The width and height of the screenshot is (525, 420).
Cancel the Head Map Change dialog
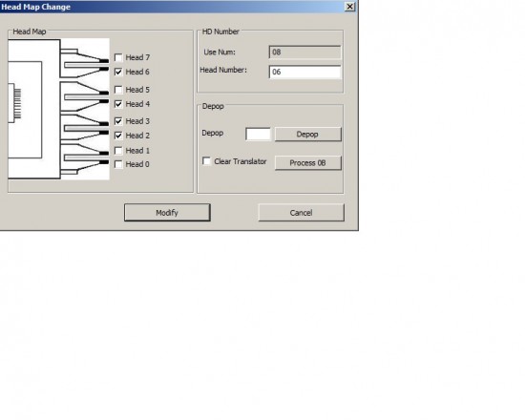tap(301, 213)
